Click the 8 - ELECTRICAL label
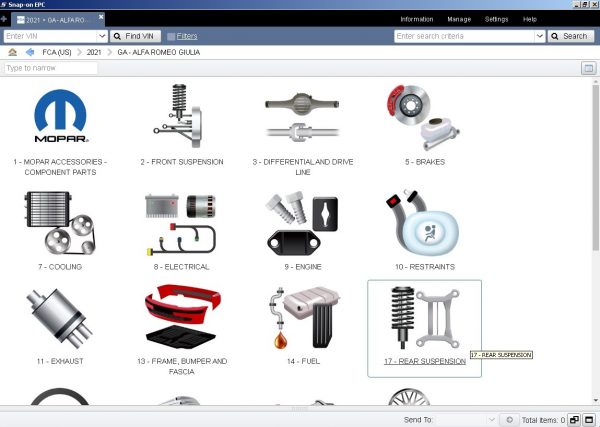 (x=181, y=267)
